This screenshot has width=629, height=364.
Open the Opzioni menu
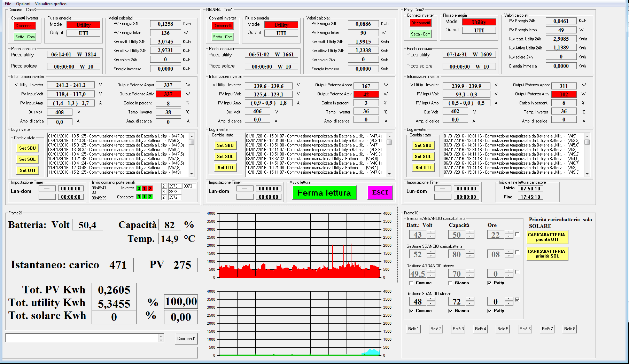(x=23, y=4)
